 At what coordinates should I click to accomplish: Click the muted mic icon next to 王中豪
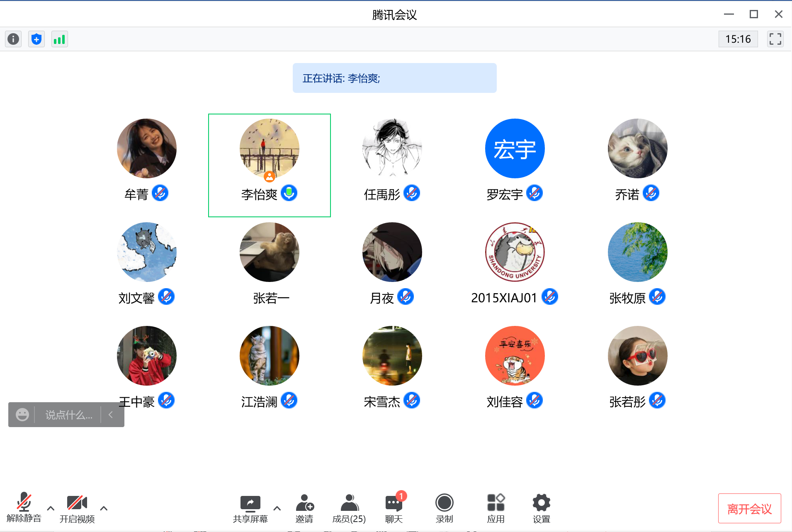click(x=166, y=401)
